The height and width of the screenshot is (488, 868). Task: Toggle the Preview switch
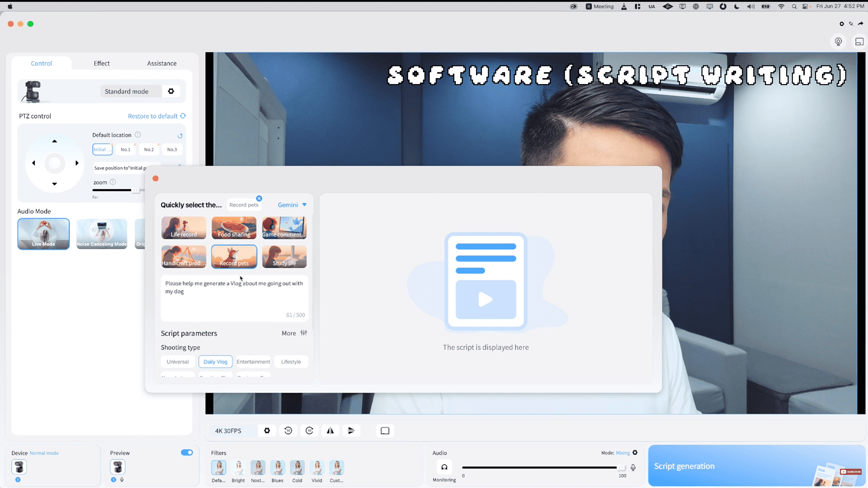tap(187, 453)
